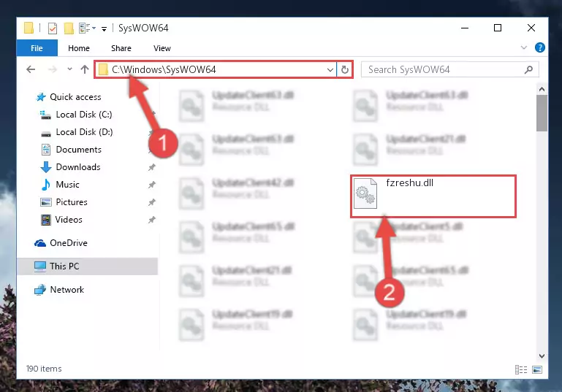Open Local Disk (C:) in sidebar
This screenshot has height=392, width=562.
click(84, 115)
